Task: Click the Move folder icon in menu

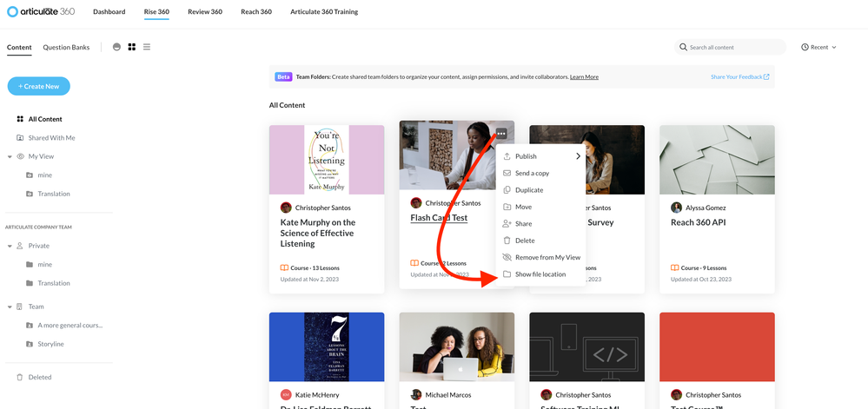Action: [507, 207]
